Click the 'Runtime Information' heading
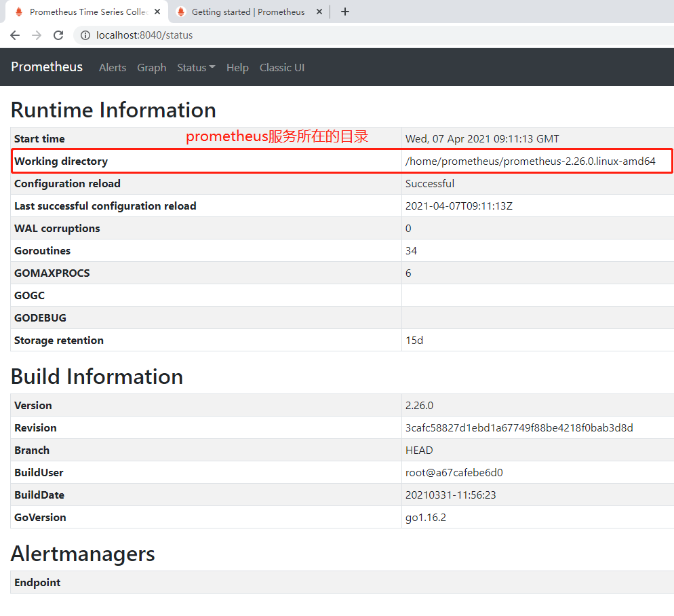 113,110
